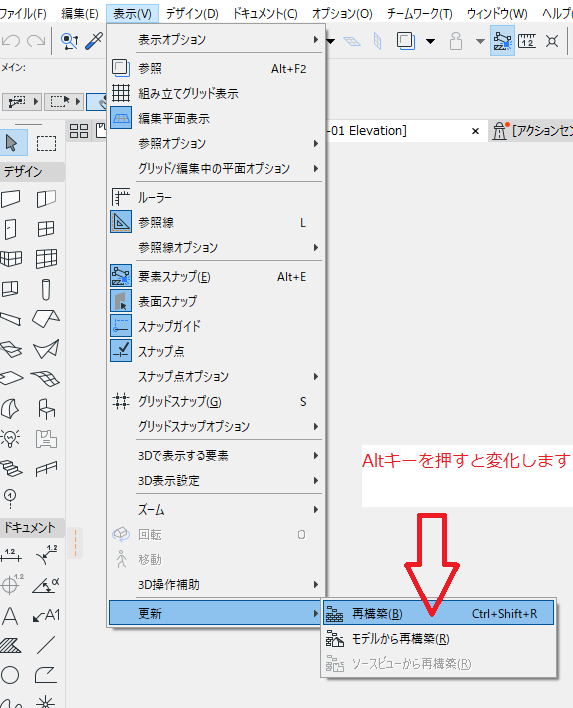This screenshot has width=573, height=708.
Task: Select the Stair tool
Action: 11,468
